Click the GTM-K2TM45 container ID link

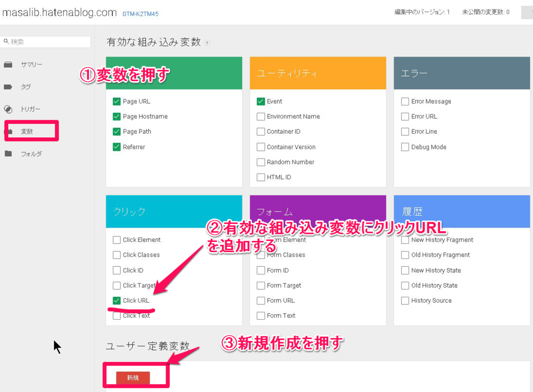141,14
